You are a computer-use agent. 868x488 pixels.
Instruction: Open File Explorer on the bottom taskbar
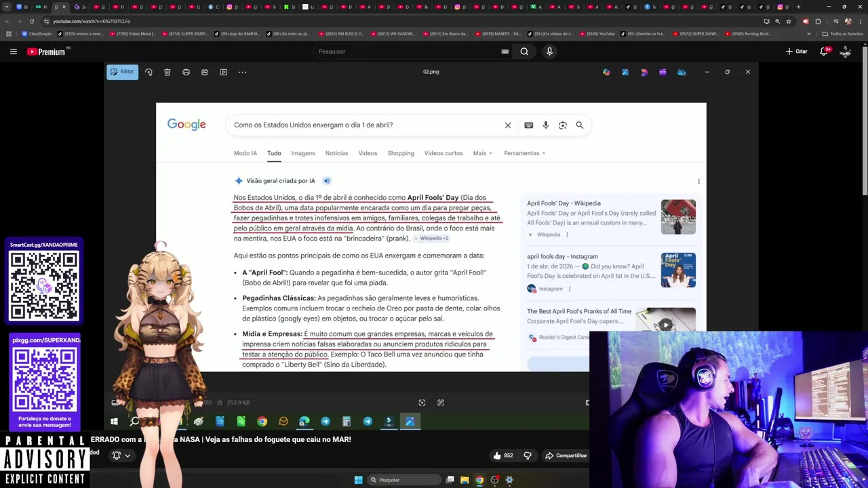point(465,480)
